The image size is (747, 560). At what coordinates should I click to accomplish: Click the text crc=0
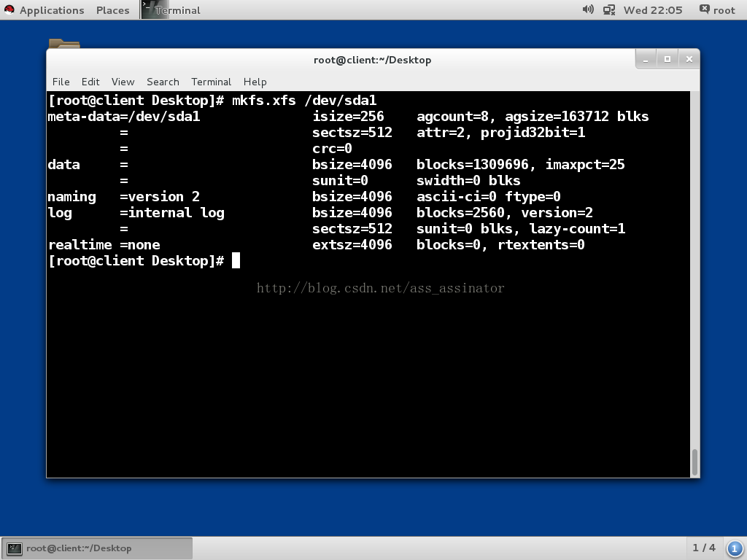point(332,149)
